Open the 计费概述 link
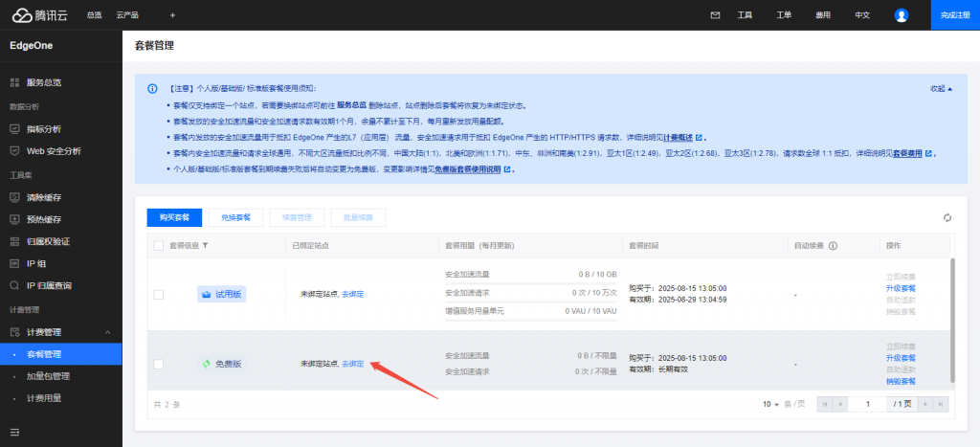This screenshot has width=980, height=447. click(x=678, y=137)
